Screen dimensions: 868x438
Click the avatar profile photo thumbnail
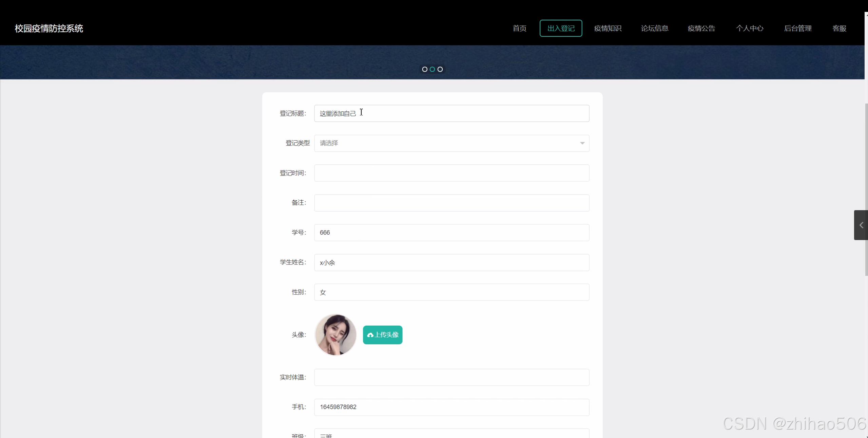[335, 335]
